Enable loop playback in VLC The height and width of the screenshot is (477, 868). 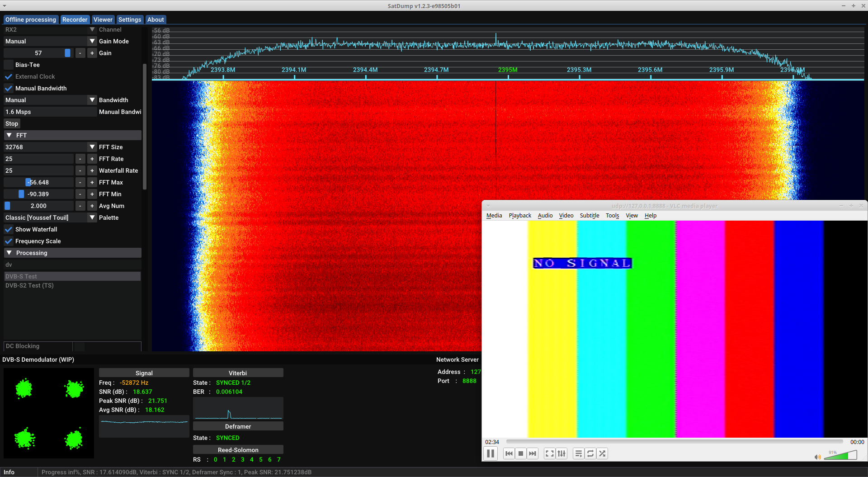pyautogui.click(x=590, y=453)
